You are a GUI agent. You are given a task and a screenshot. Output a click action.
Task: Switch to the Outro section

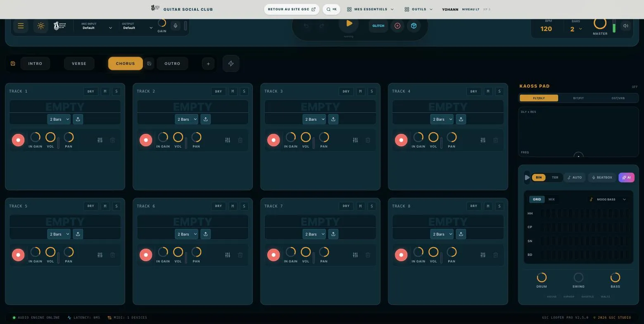(172, 64)
